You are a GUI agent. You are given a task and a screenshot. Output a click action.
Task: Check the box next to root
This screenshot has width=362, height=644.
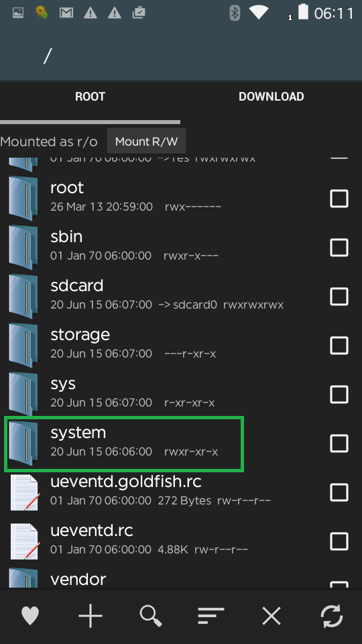click(339, 199)
